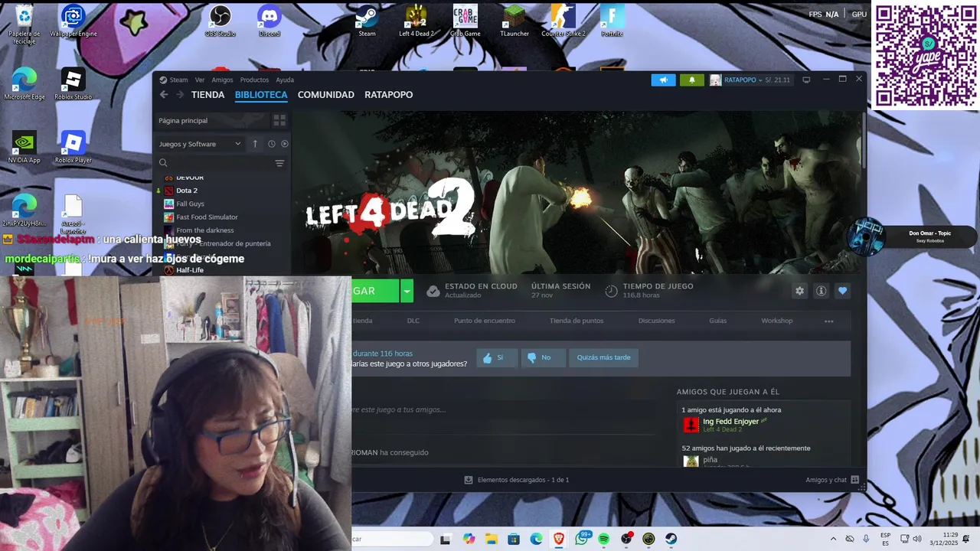Open Fortnite desktop shortcut

click(x=612, y=21)
